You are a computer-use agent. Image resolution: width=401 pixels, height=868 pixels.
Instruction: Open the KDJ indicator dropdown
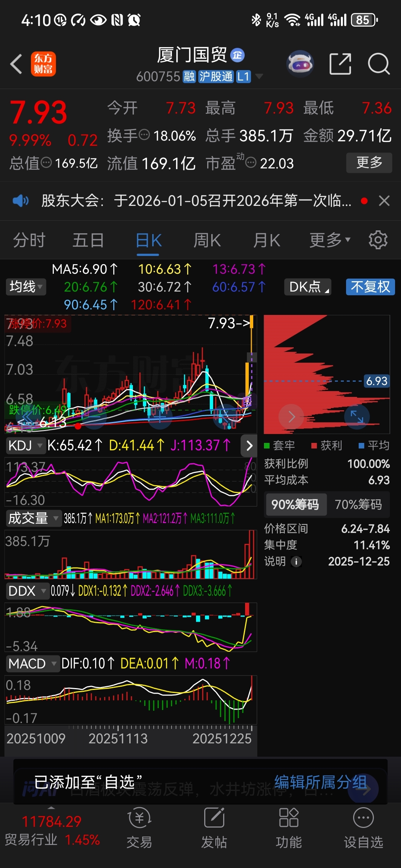pyautogui.click(x=25, y=445)
